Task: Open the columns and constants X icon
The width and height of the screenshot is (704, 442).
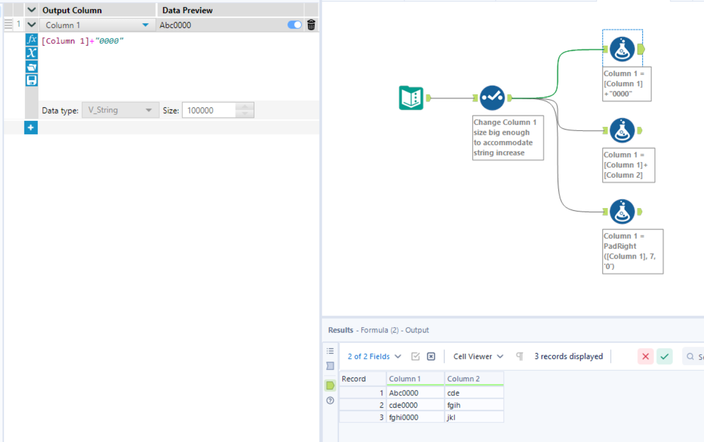Action: coord(31,53)
